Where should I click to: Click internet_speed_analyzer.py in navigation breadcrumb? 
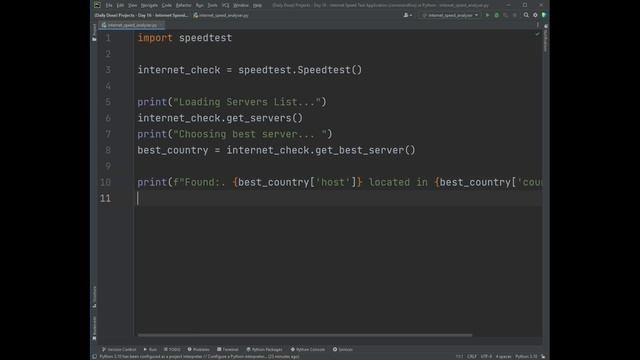[x=221, y=15]
